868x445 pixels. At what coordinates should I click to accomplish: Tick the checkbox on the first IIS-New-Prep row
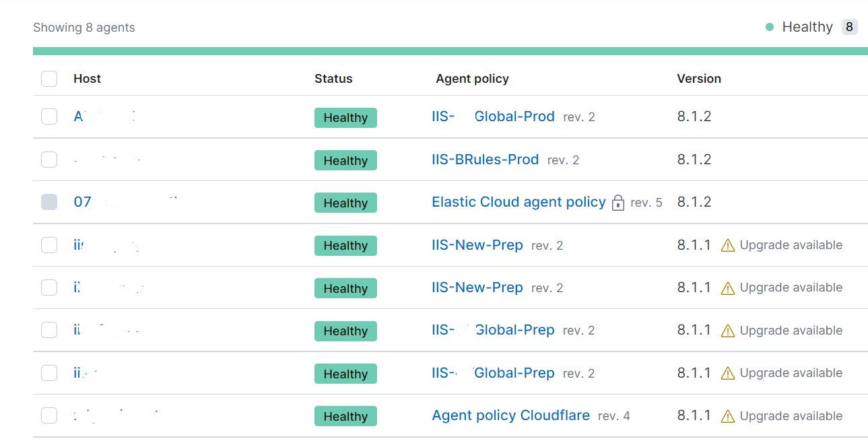49,245
